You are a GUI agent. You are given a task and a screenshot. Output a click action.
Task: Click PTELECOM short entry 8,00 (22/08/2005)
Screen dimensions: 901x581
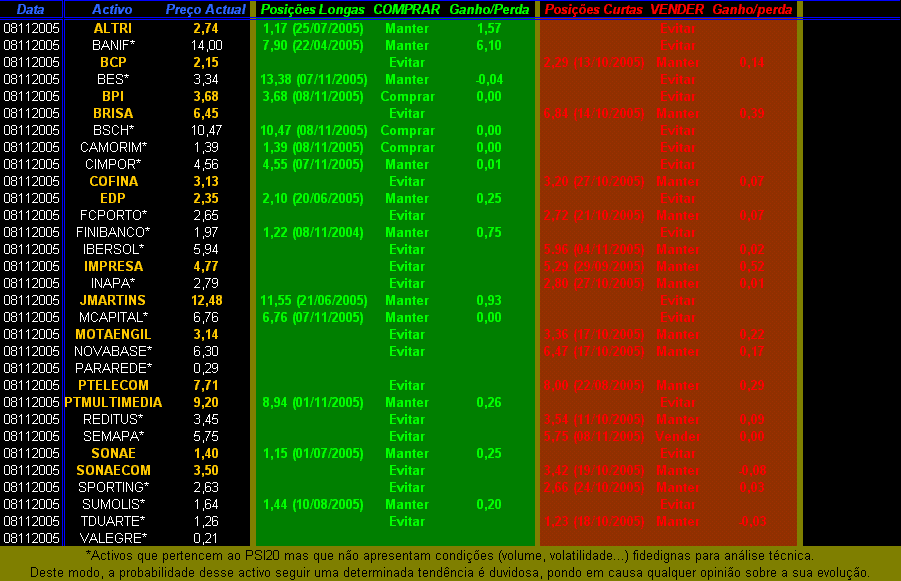[594, 385]
